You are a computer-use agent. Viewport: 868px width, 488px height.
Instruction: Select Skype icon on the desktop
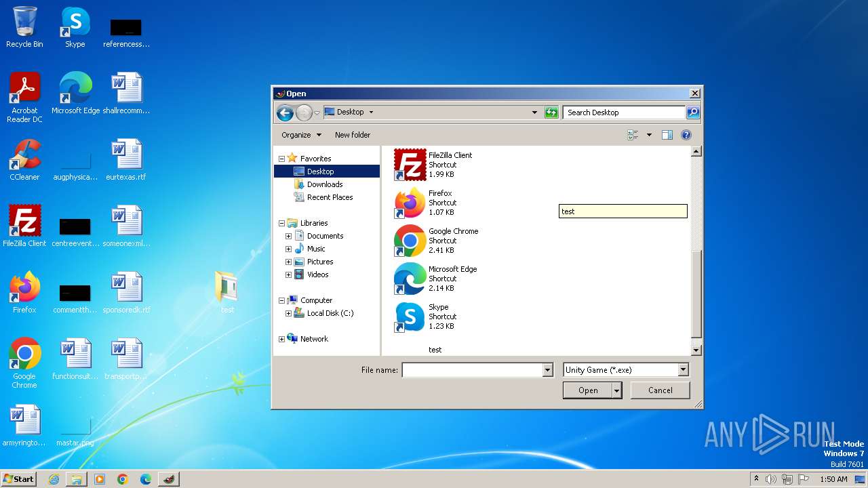pyautogui.click(x=75, y=27)
